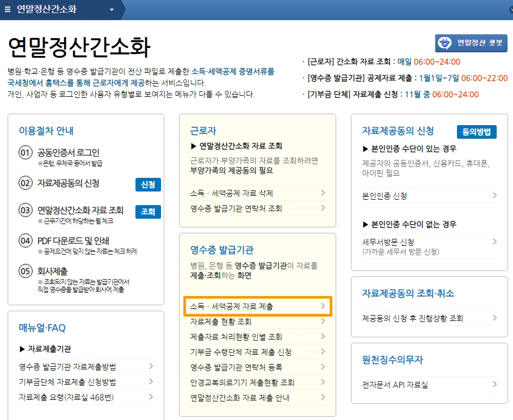Click the 원천징수의무자 heading
513x420 pixels.
tap(392, 360)
